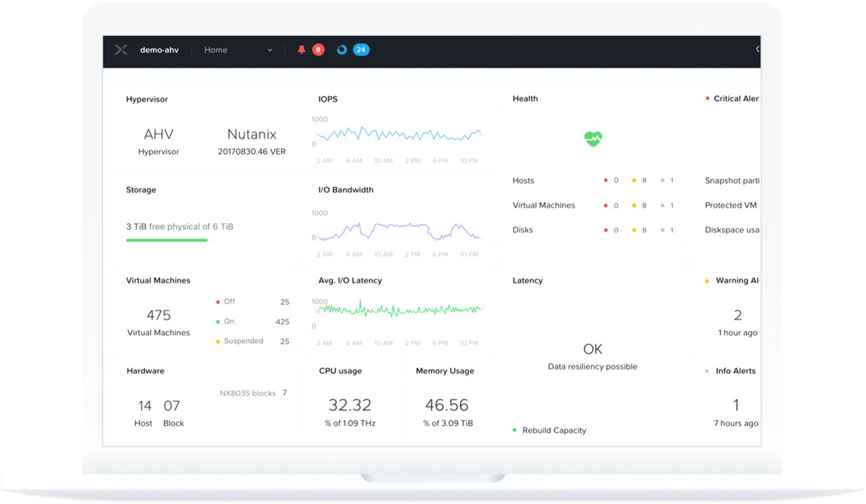Click the 475 Virtual Machines count

click(158, 315)
